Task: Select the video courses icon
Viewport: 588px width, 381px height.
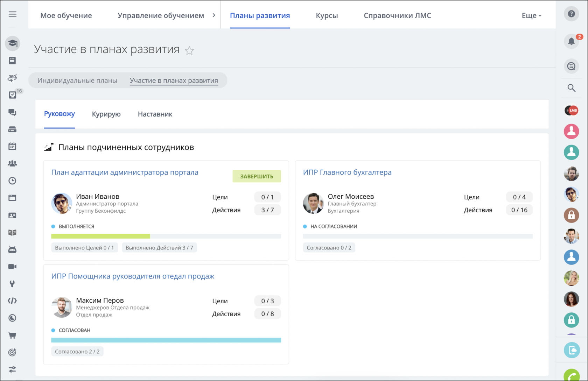Action: [x=12, y=266]
